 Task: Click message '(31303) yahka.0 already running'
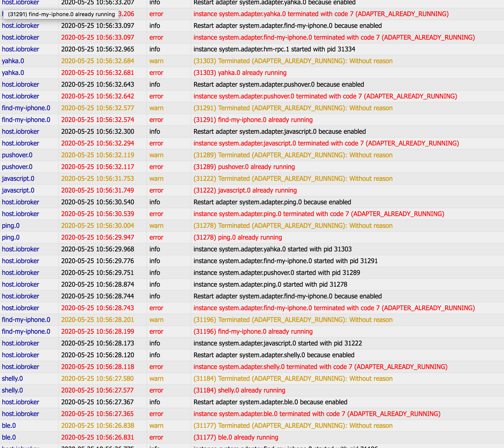pyautogui.click(x=240, y=73)
